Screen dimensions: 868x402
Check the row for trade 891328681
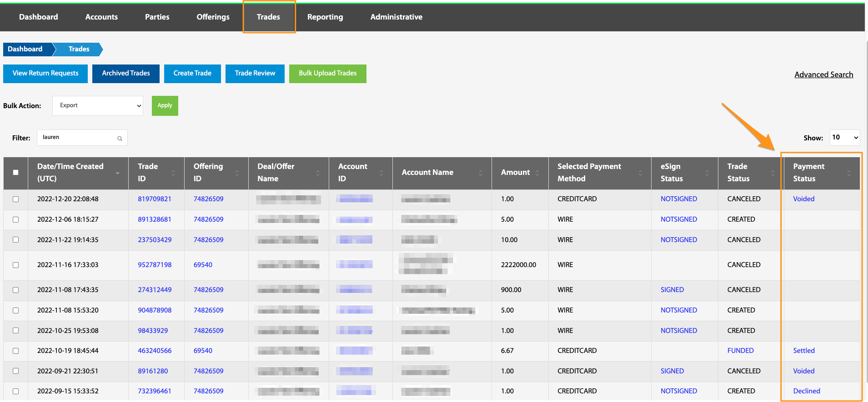16,219
